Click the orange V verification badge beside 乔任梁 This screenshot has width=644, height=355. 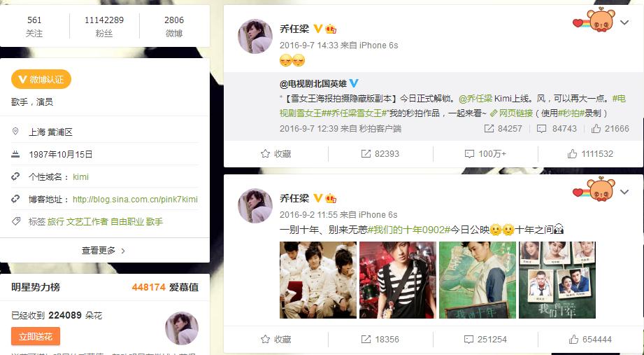pos(318,29)
